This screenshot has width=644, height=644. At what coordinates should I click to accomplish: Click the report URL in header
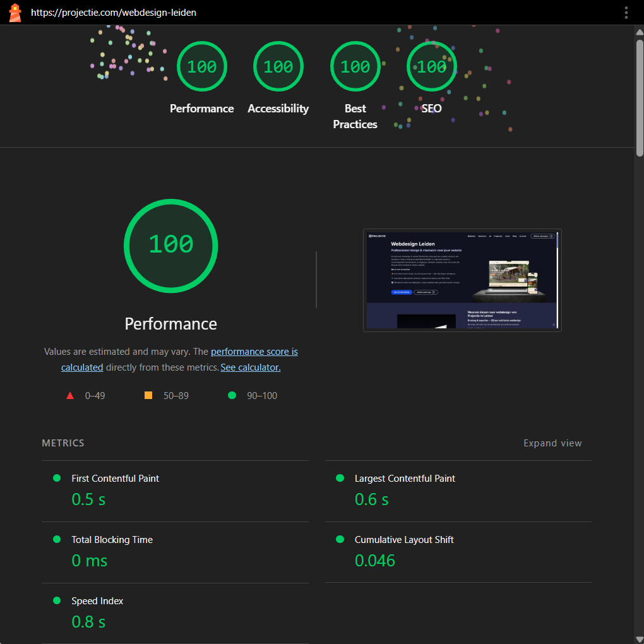pyautogui.click(x=114, y=13)
